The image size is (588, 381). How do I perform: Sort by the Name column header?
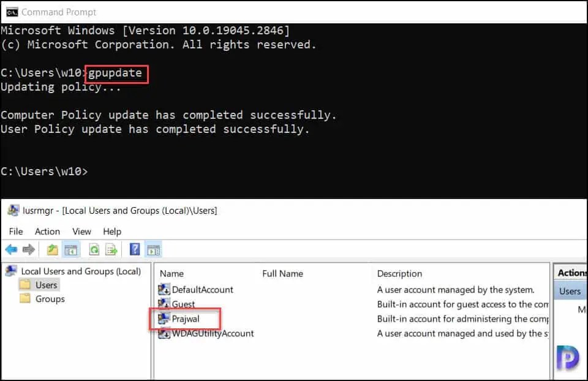(x=171, y=273)
